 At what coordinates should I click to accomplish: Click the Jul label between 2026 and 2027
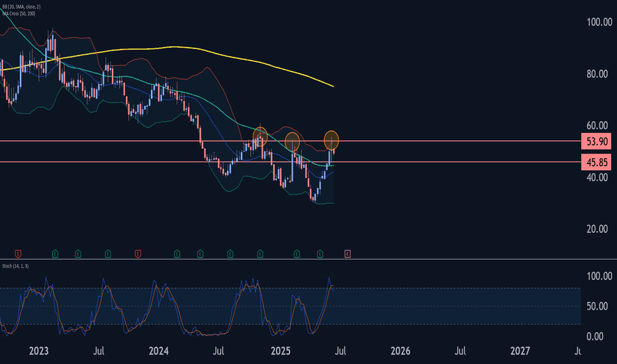coord(460,351)
